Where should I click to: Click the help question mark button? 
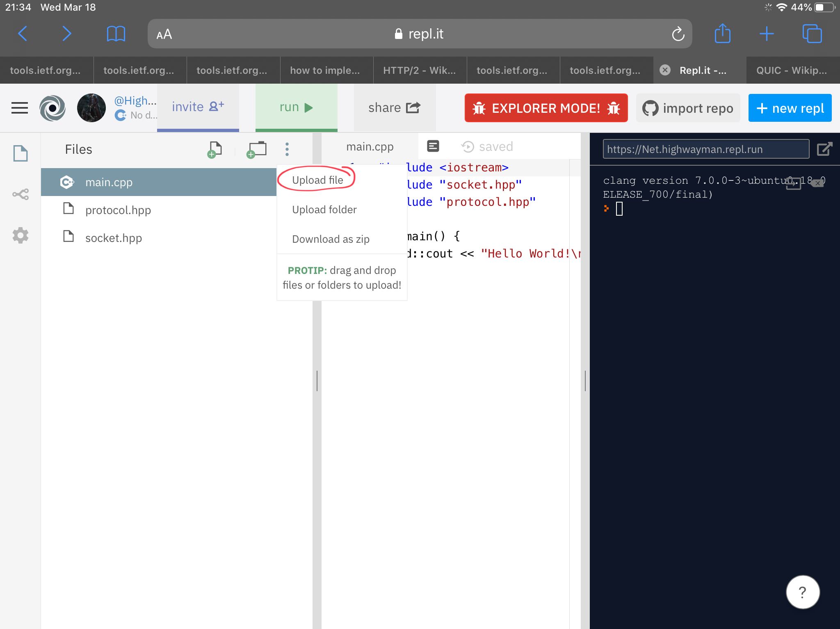(x=803, y=592)
